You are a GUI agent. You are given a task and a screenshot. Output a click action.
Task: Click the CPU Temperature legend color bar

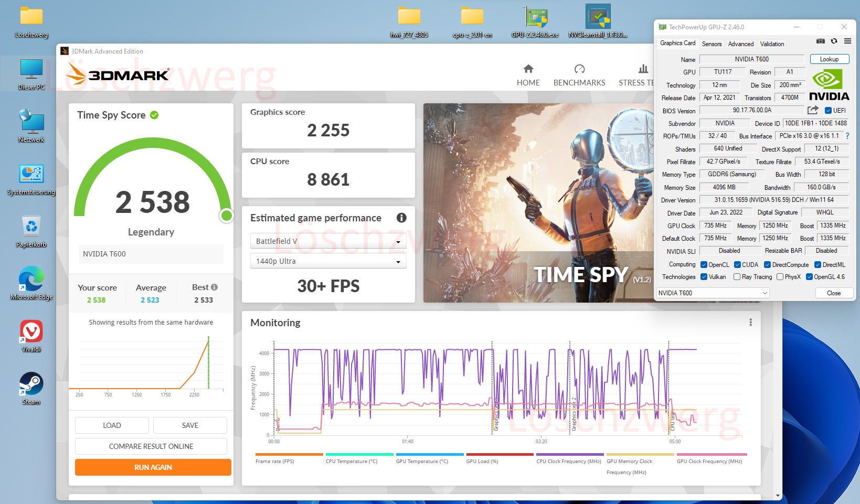pyautogui.click(x=359, y=454)
